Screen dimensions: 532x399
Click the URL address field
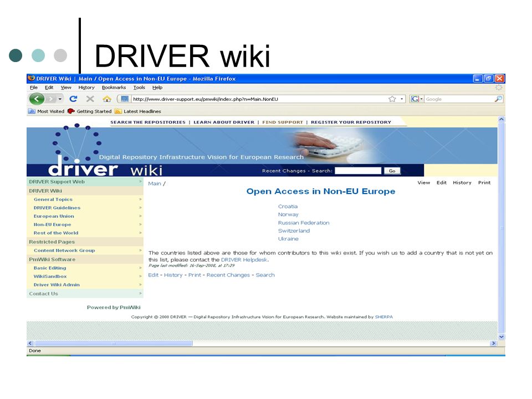(x=259, y=99)
